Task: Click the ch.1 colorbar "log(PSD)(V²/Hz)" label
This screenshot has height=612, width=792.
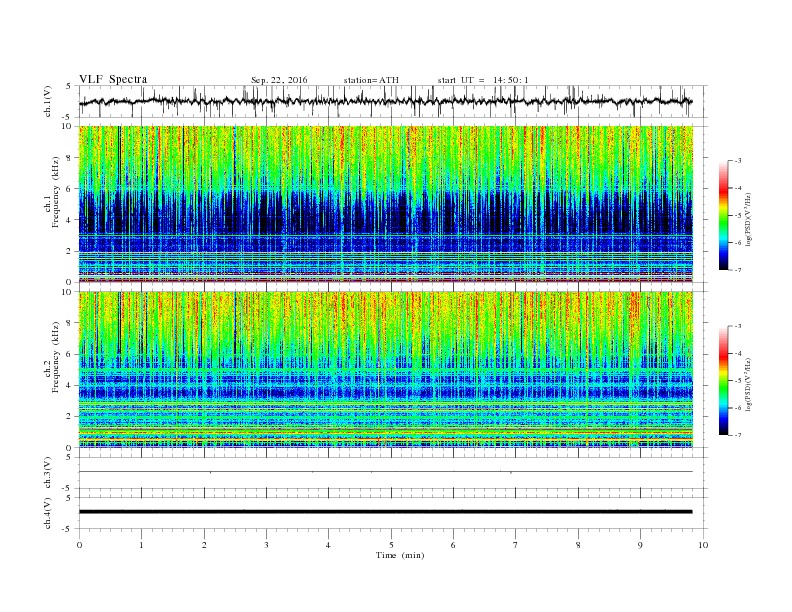Action: tap(748, 220)
